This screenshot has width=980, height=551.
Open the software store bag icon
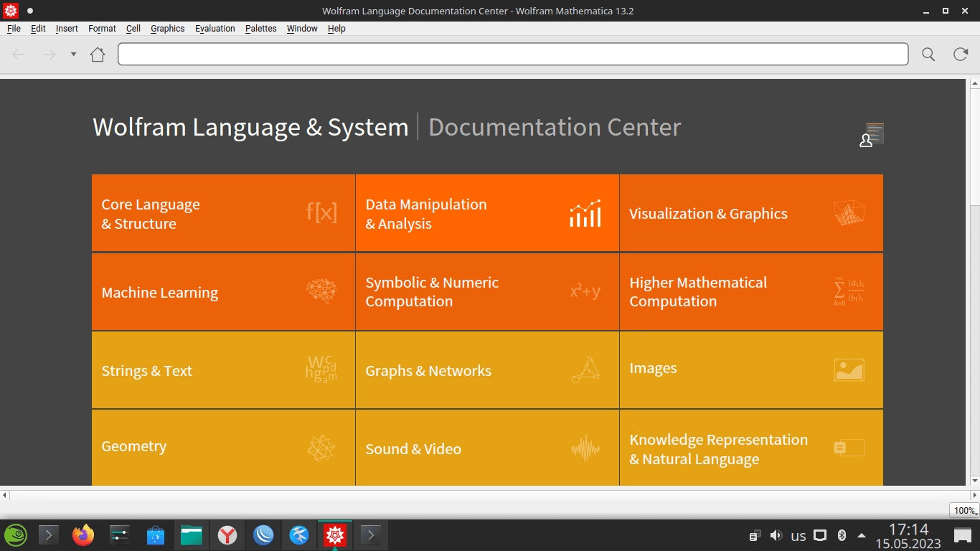(155, 535)
